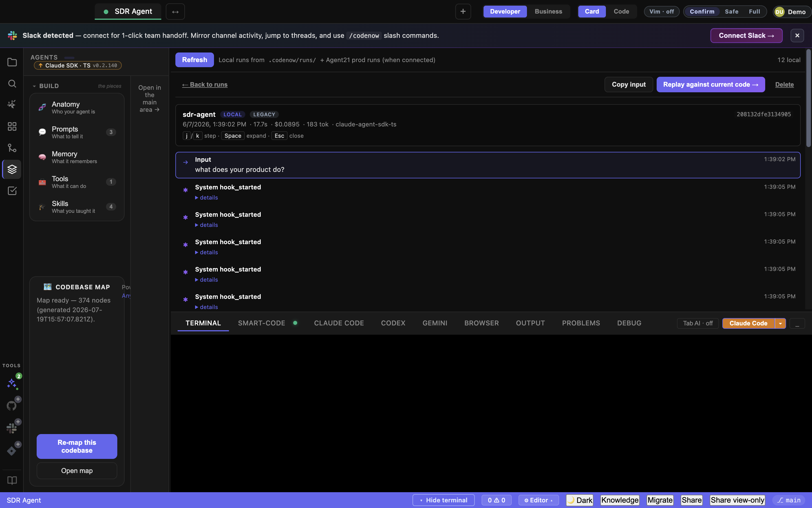Open the sparkles AI tool with badge 2
Screen dimensions: 812x508
tap(12, 383)
